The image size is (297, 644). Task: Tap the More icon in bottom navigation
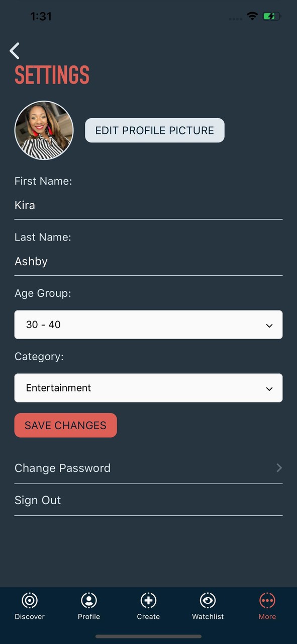pos(267,601)
